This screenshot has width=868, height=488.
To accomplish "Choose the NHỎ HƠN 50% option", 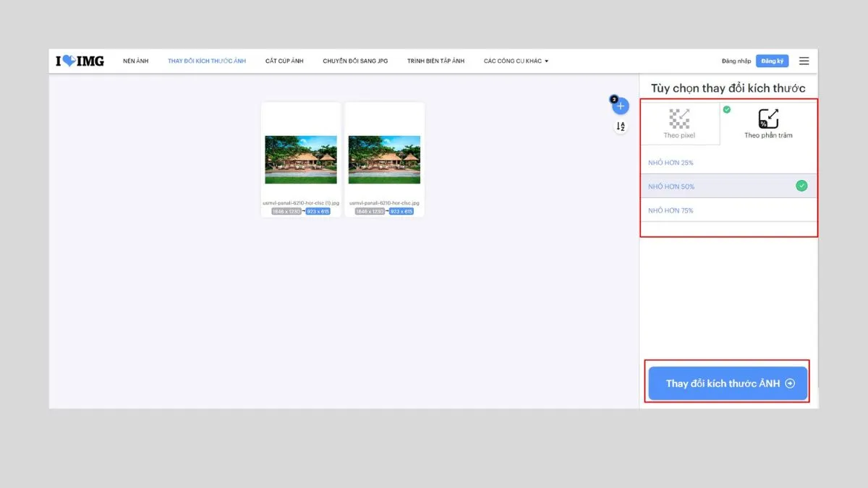I will pyautogui.click(x=671, y=187).
